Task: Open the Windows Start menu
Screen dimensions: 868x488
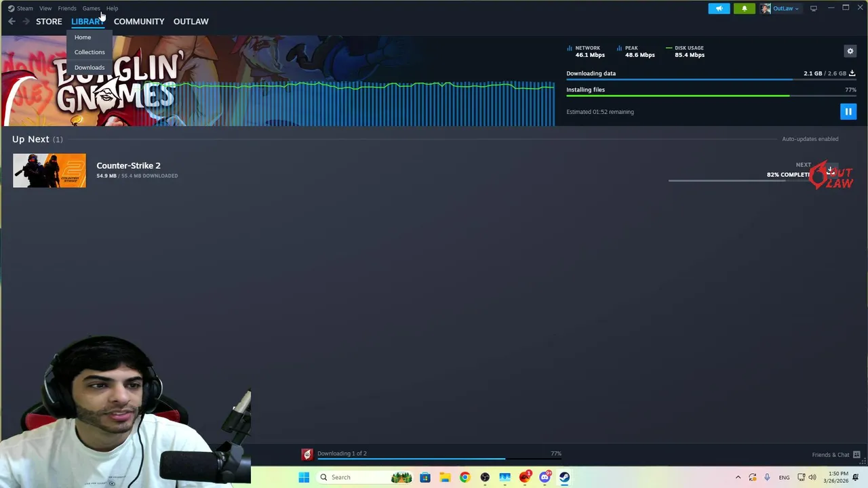Action: coord(304,477)
